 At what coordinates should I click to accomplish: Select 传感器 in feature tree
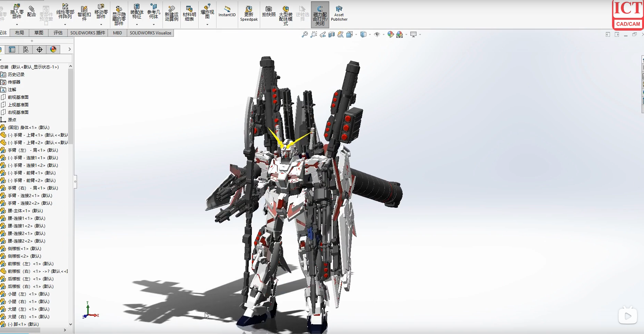[14, 82]
